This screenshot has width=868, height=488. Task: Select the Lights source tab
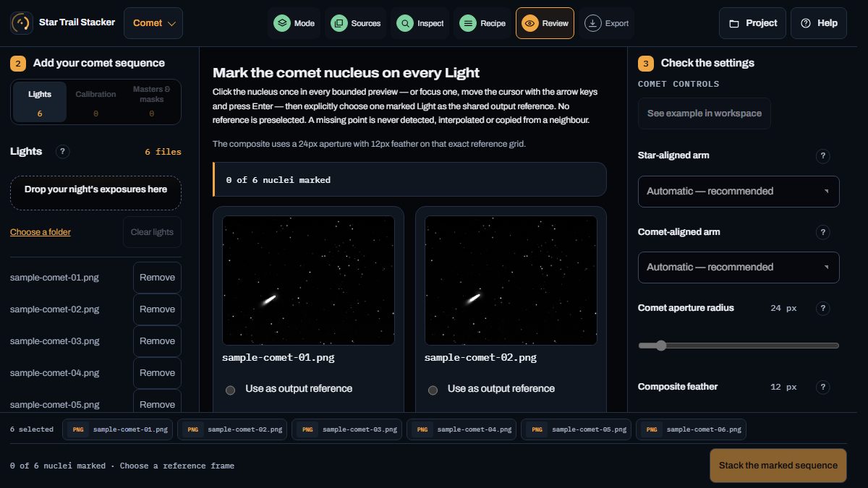40,102
